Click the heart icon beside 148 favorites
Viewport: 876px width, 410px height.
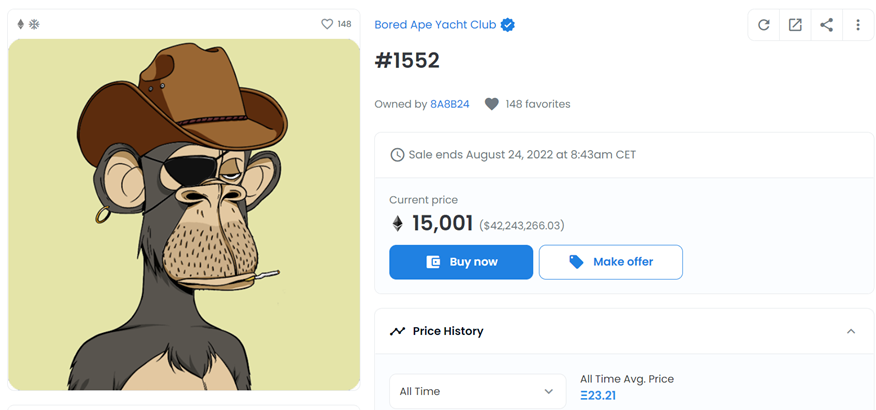pos(491,104)
